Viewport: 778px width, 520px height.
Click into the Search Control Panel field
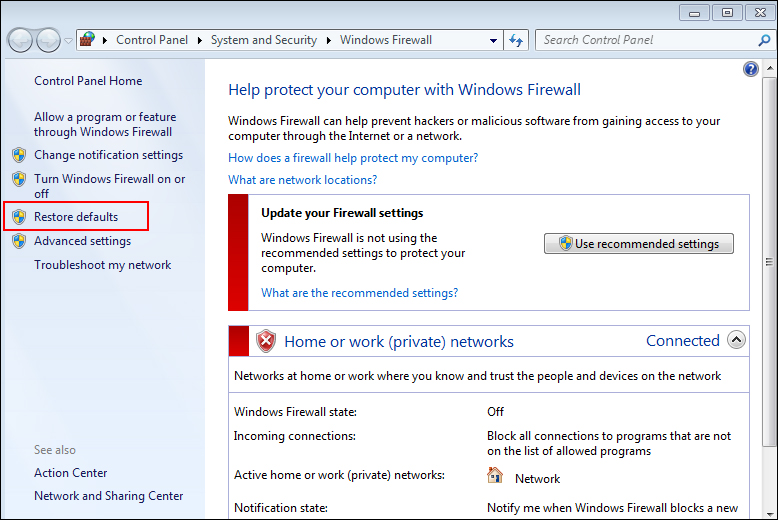pyautogui.click(x=646, y=40)
